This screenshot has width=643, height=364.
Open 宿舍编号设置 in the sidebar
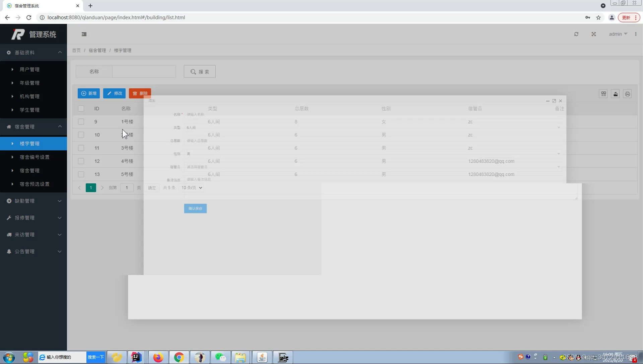[33, 157]
